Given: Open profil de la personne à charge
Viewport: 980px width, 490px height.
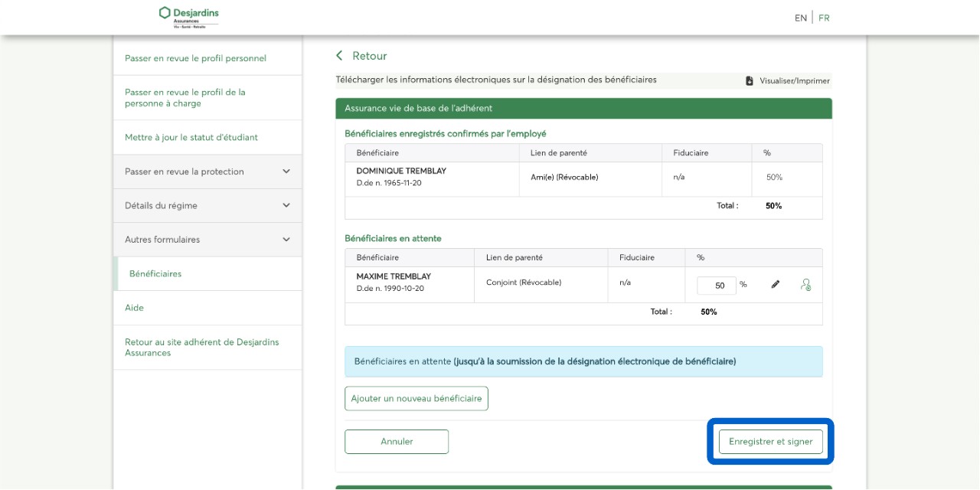Looking at the screenshot, I should pos(185,97).
